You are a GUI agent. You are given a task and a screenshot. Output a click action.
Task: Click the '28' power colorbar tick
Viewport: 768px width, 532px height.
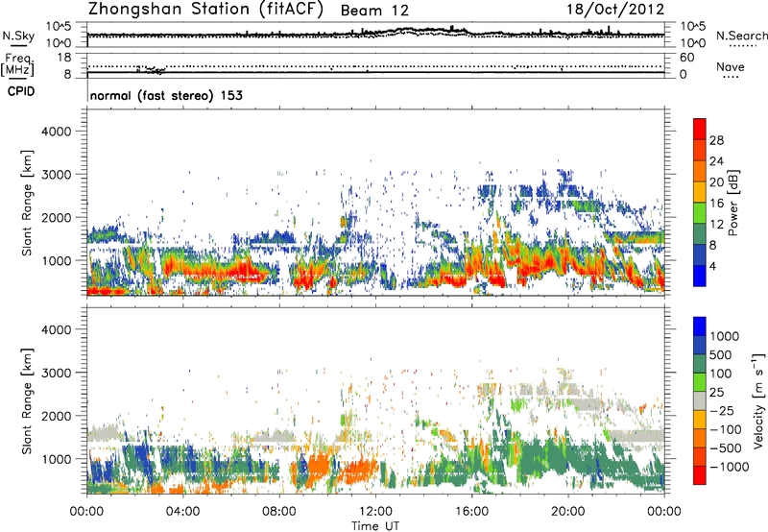coord(716,140)
